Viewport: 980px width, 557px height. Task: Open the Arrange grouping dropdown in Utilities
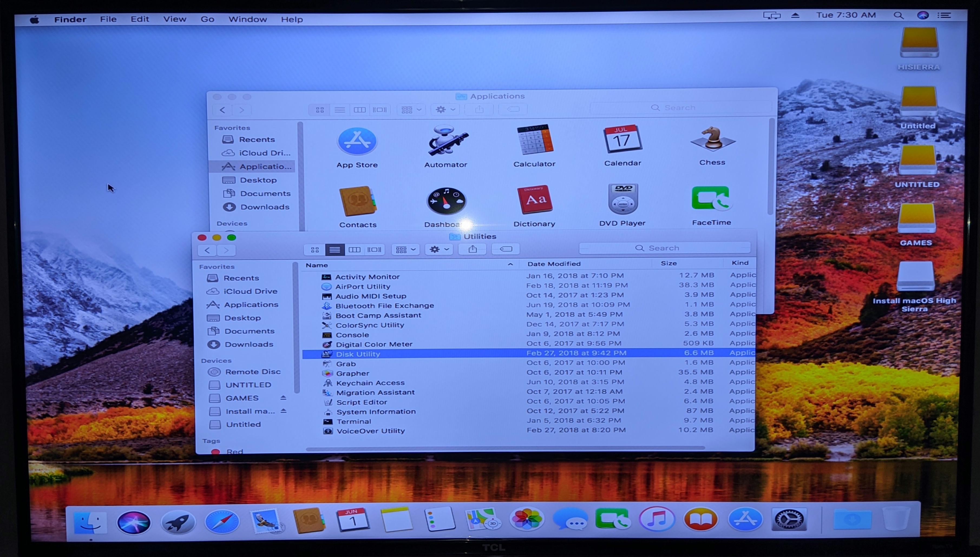(x=405, y=250)
